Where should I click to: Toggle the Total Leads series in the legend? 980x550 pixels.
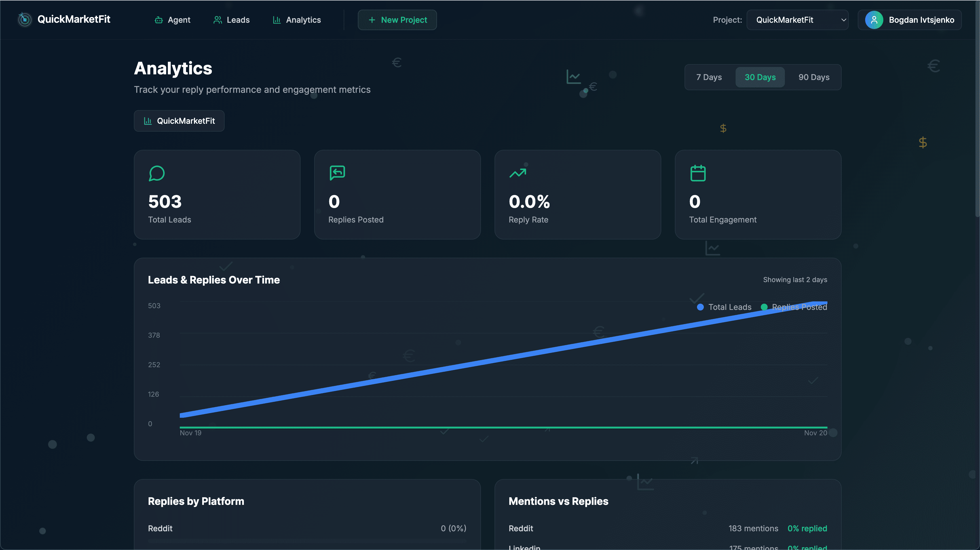[x=723, y=307]
